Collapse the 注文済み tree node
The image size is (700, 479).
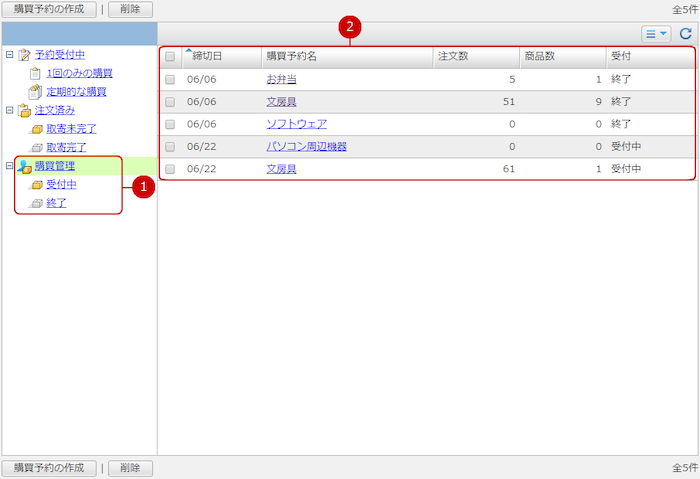pyautogui.click(x=9, y=110)
